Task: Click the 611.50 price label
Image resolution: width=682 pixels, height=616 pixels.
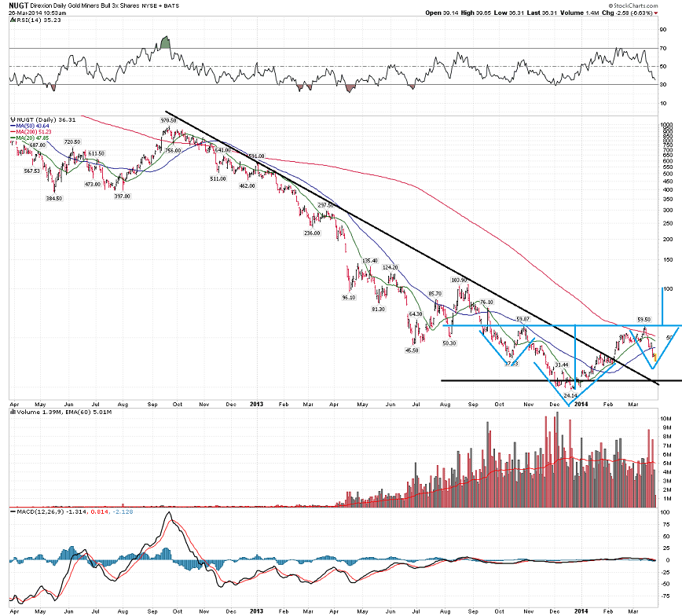Action: pyautogui.click(x=96, y=153)
